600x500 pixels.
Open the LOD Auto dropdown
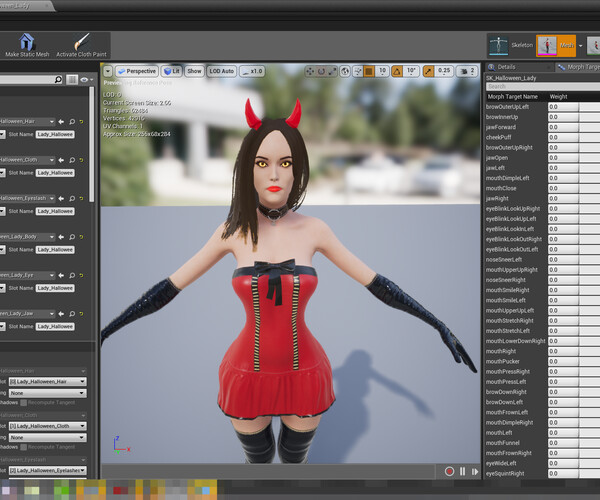pos(222,71)
